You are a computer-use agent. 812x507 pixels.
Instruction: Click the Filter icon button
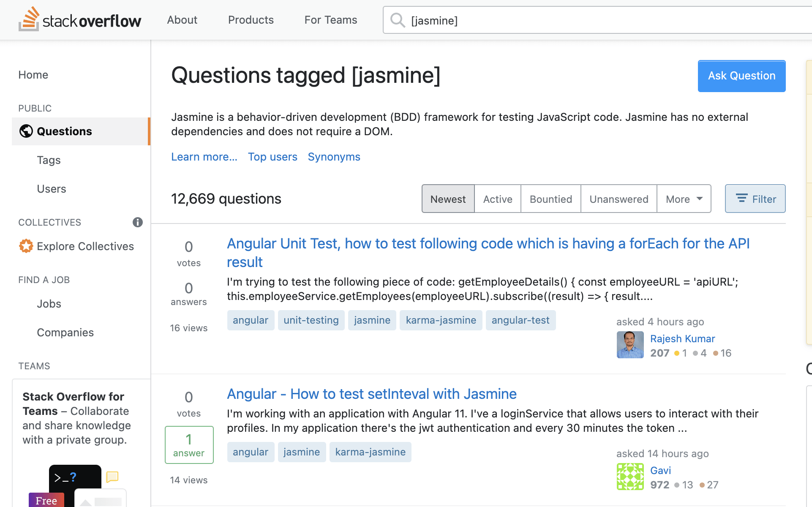pos(755,198)
